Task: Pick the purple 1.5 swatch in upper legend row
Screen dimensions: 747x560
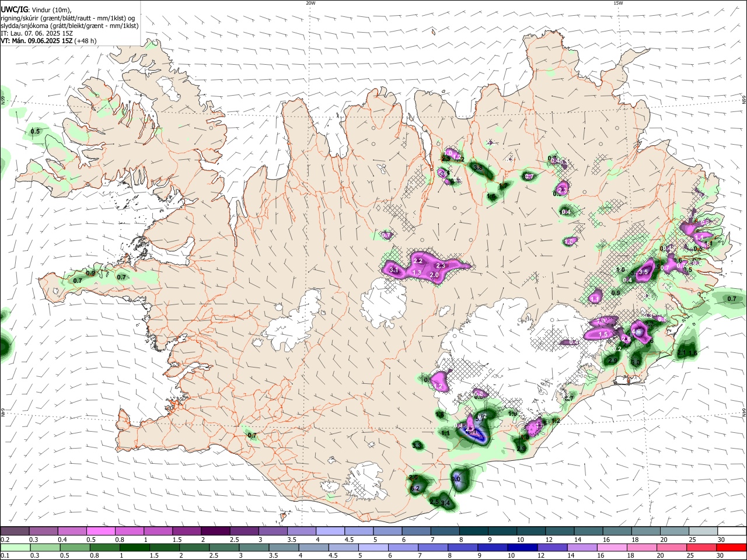Action: point(186,531)
